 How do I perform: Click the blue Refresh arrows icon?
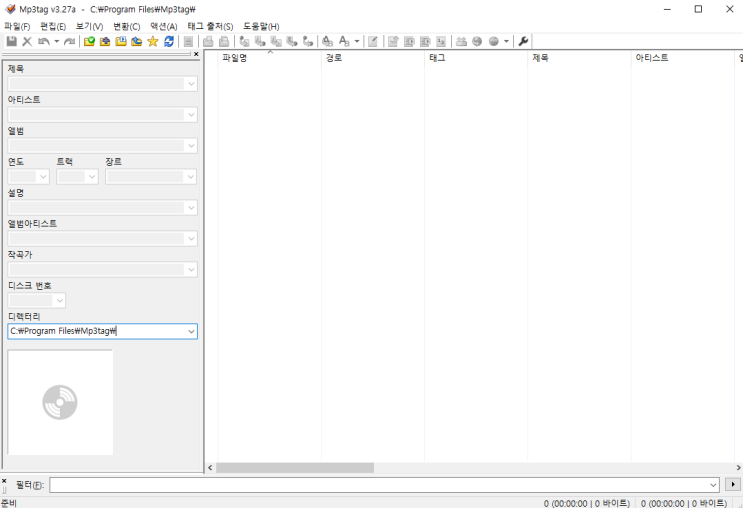(169, 41)
